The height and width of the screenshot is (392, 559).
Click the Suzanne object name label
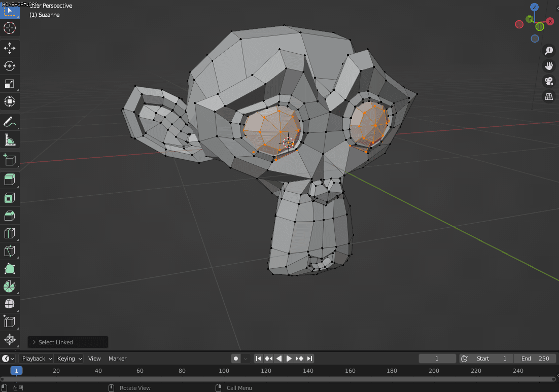click(45, 15)
